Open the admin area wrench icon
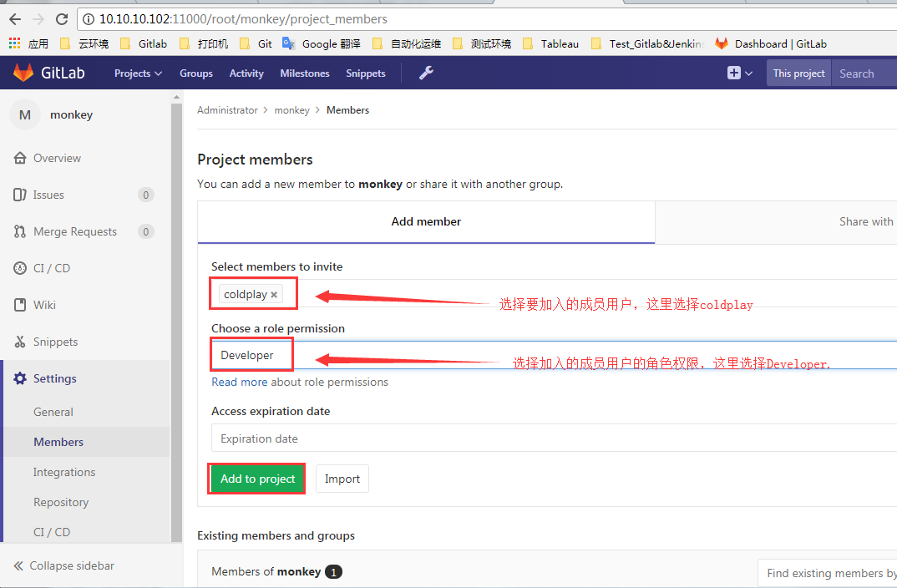 pos(426,73)
